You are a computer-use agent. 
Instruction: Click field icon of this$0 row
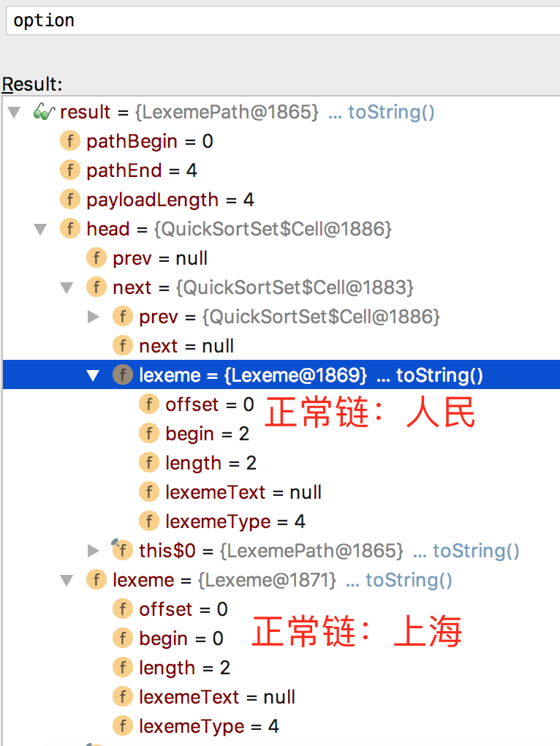pos(121,550)
